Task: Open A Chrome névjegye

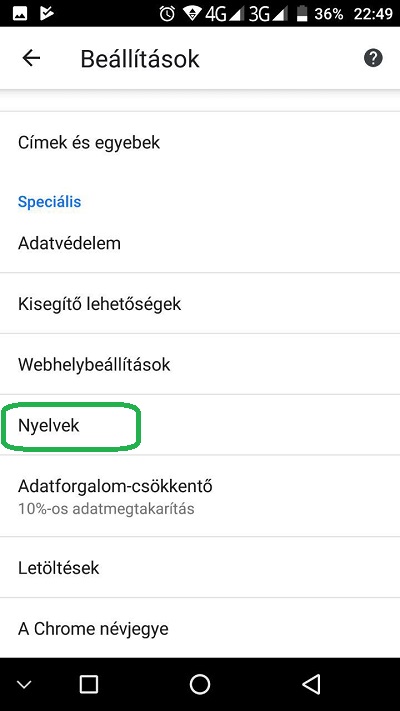Action: pyautogui.click(x=200, y=628)
